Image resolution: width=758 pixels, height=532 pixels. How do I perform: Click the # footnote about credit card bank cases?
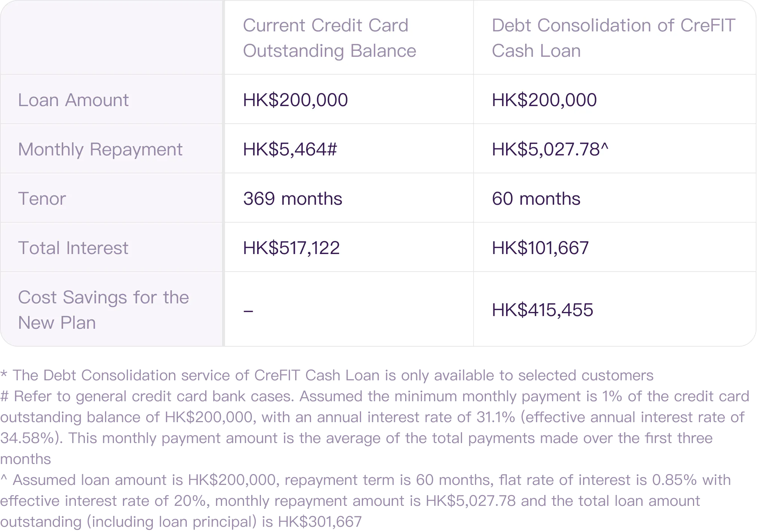click(x=375, y=427)
